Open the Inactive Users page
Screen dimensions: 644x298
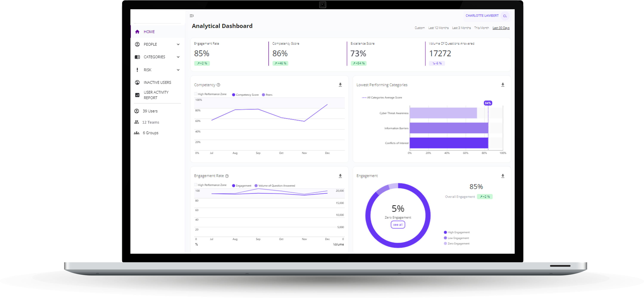pyautogui.click(x=157, y=82)
